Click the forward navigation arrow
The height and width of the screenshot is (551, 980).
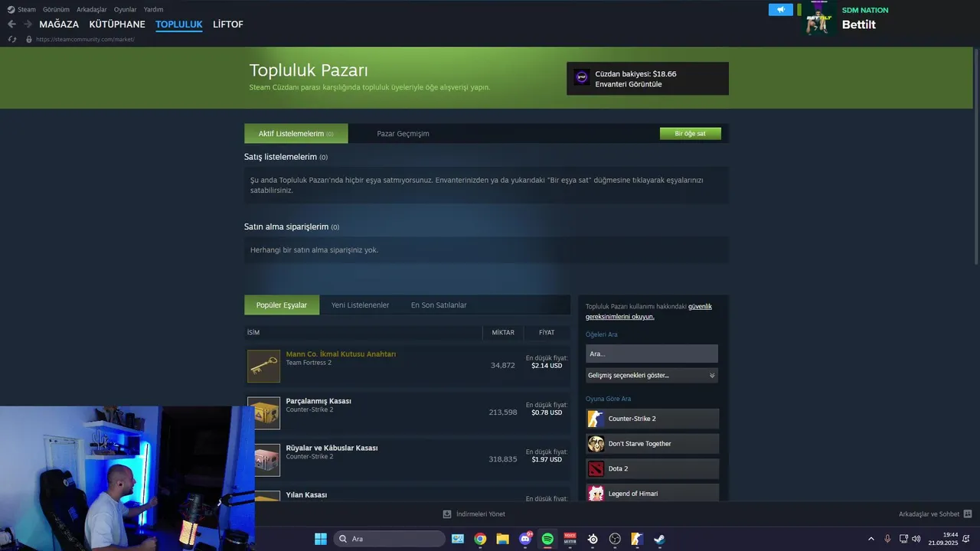click(x=28, y=24)
